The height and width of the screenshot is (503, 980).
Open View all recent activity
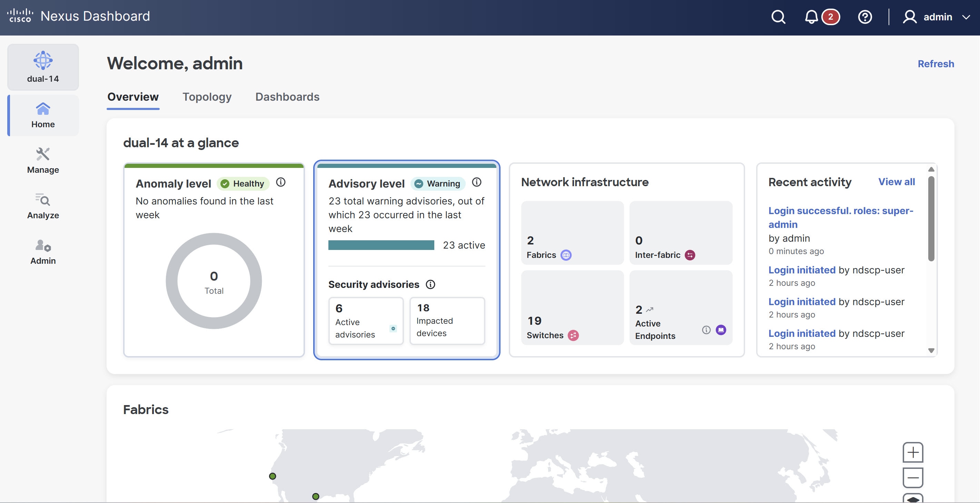pos(896,181)
